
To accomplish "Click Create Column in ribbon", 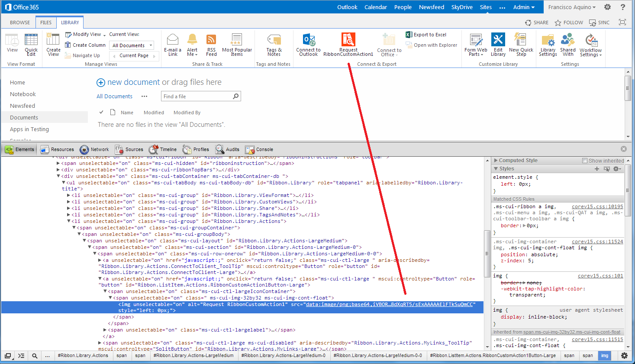I will 85,45.
